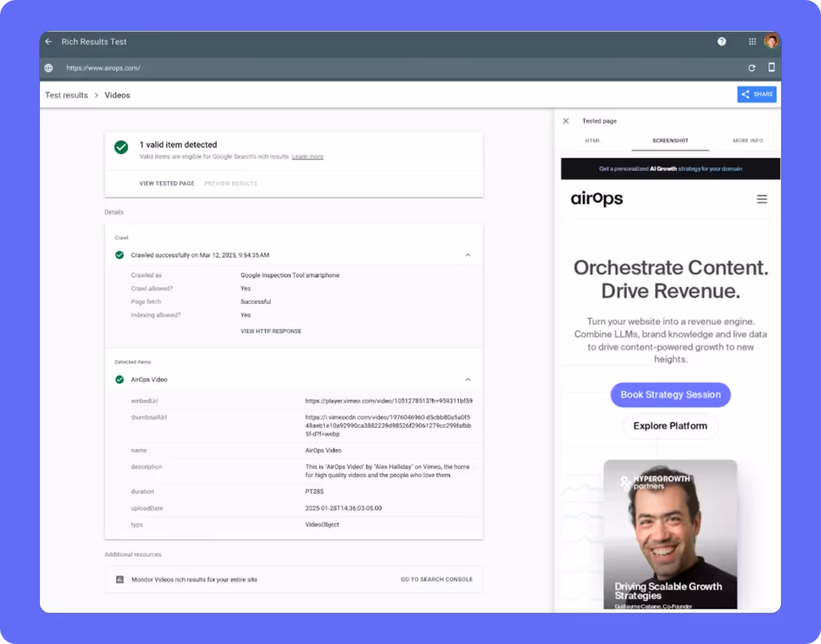Click the airOps logo in screenshot preview
Image resolution: width=821 pixels, height=644 pixels.
(x=597, y=199)
